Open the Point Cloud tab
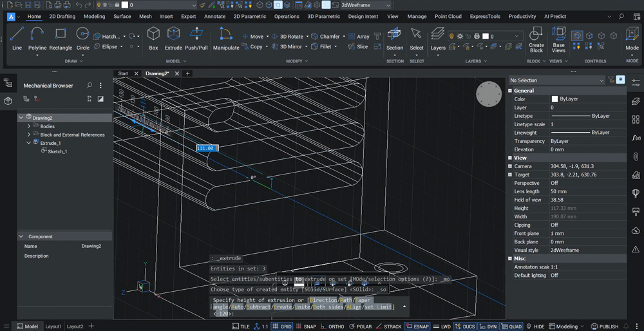 [448, 17]
